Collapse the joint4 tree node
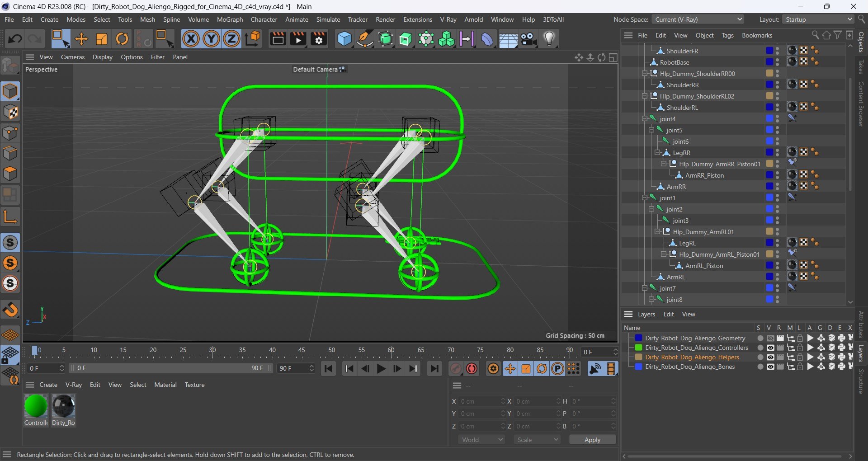 [x=645, y=119]
